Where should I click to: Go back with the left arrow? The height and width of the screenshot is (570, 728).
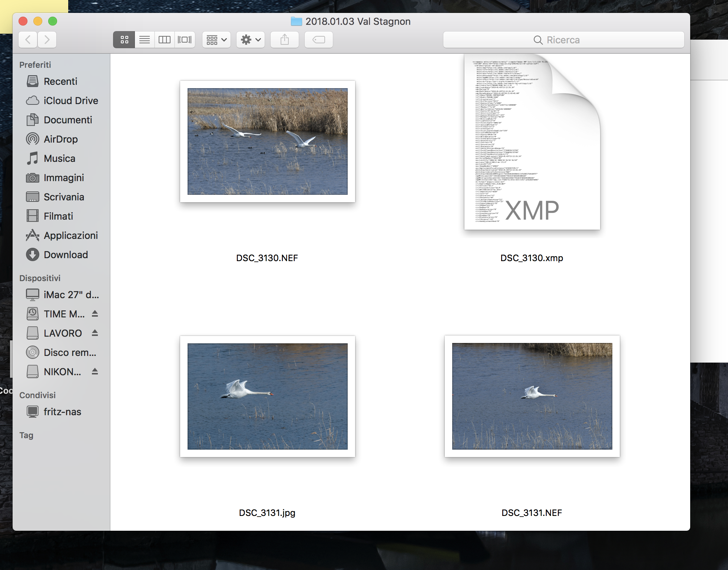[x=28, y=40]
